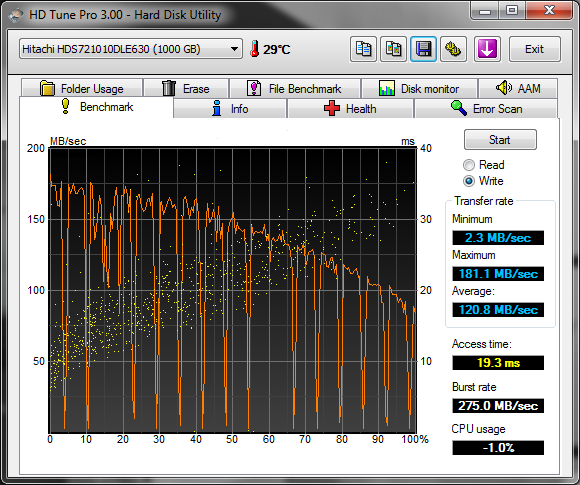This screenshot has height=485, width=580.
Task: Click the benchmark graph area
Action: point(233,290)
